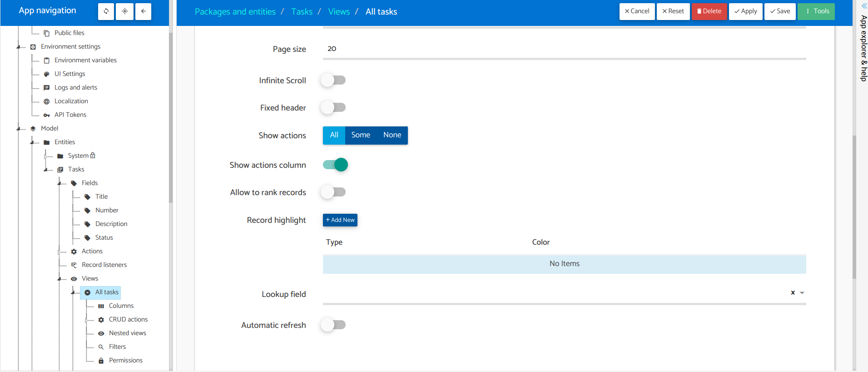This screenshot has width=868, height=372.
Task: Open the Lookup field dropdown arrow
Action: (802, 293)
